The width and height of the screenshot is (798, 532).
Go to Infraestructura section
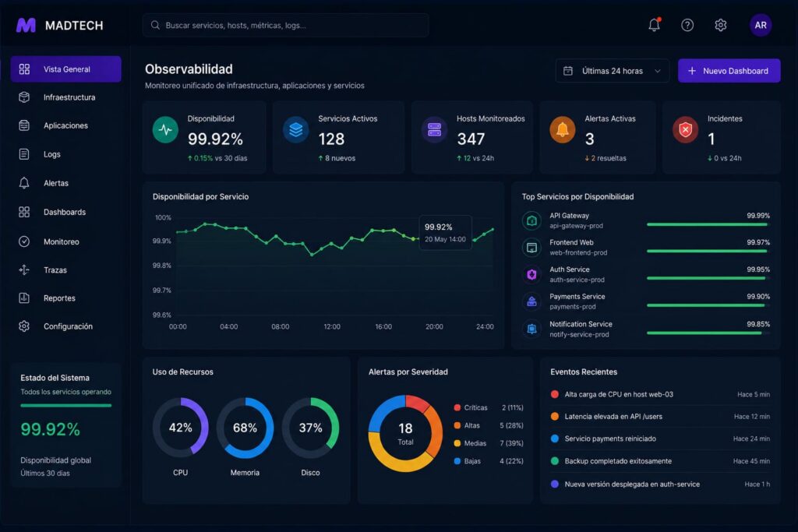pos(65,97)
